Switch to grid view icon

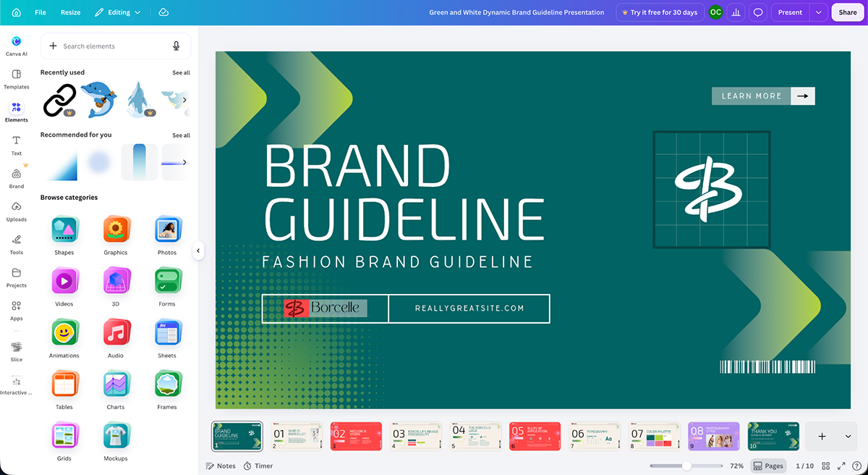(x=826, y=466)
